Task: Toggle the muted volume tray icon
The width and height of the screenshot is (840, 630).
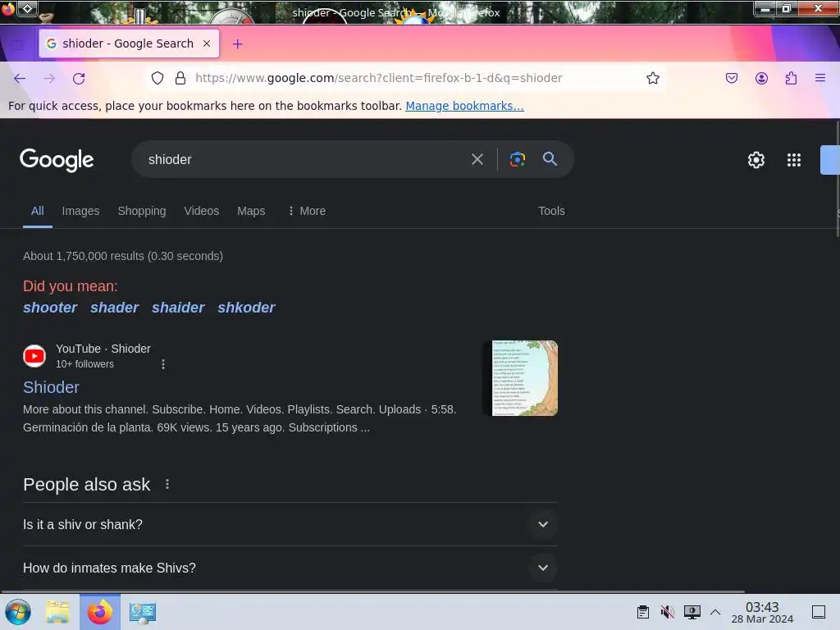Action: tap(667, 612)
